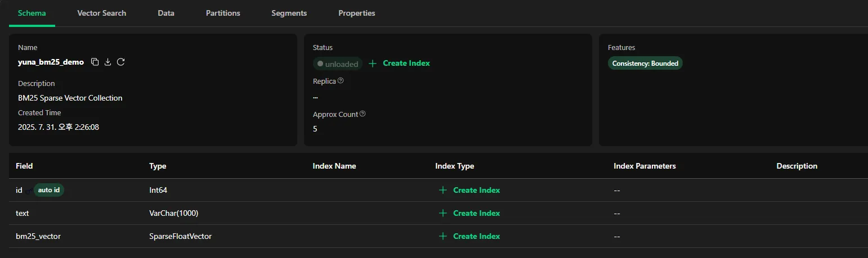Switch to the Vector Search tab
Screen dimensions: 868x258
102,13
